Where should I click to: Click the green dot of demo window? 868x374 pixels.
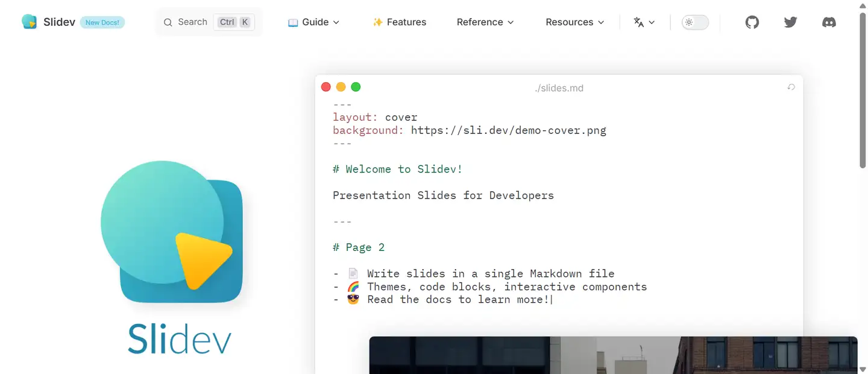[356, 87]
